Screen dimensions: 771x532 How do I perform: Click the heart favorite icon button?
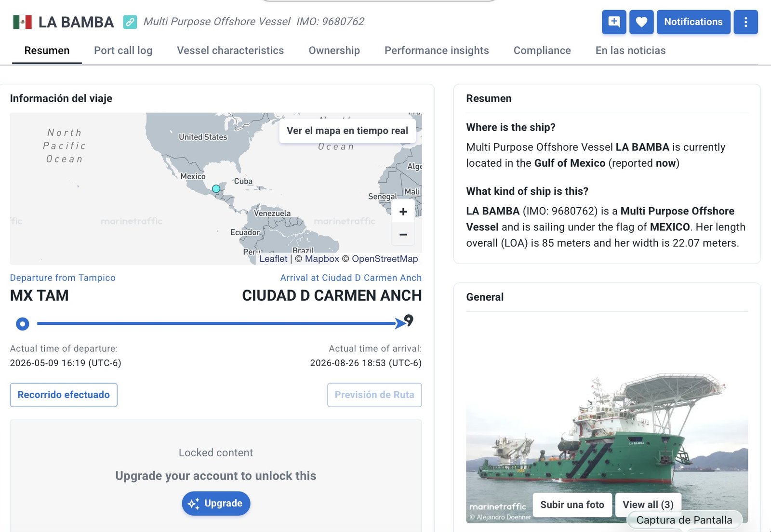[641, 22]
